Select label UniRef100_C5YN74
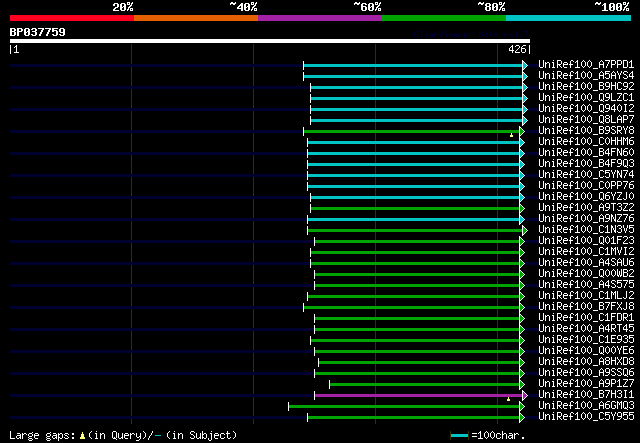Screen dimensions: 640x443 (x=586, y=175)
